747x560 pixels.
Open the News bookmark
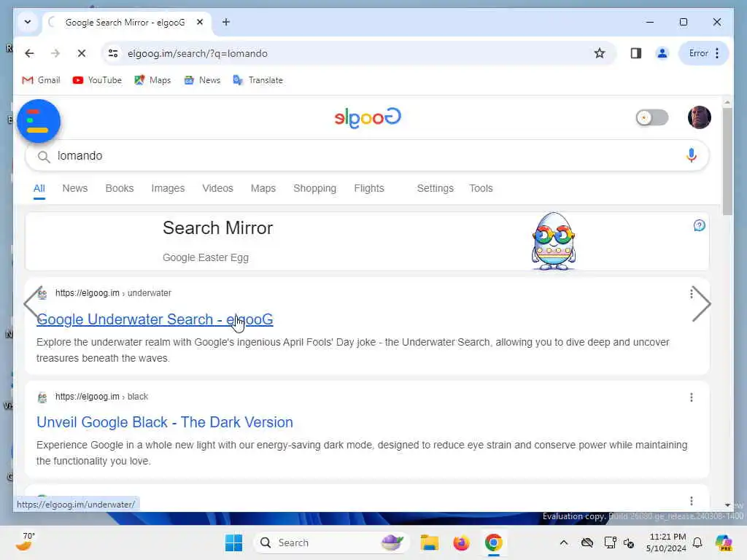tap(203, 80)
